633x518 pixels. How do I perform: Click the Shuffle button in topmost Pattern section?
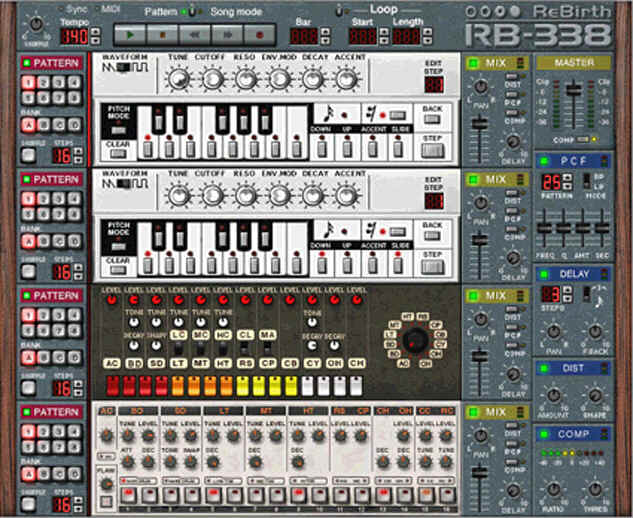click(x=28, y=155)
